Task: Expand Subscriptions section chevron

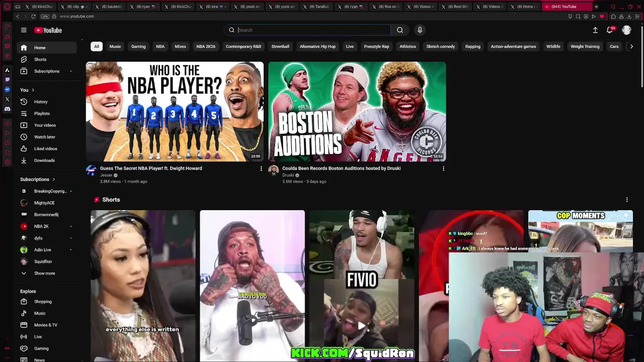Action: tap(53, 179)
